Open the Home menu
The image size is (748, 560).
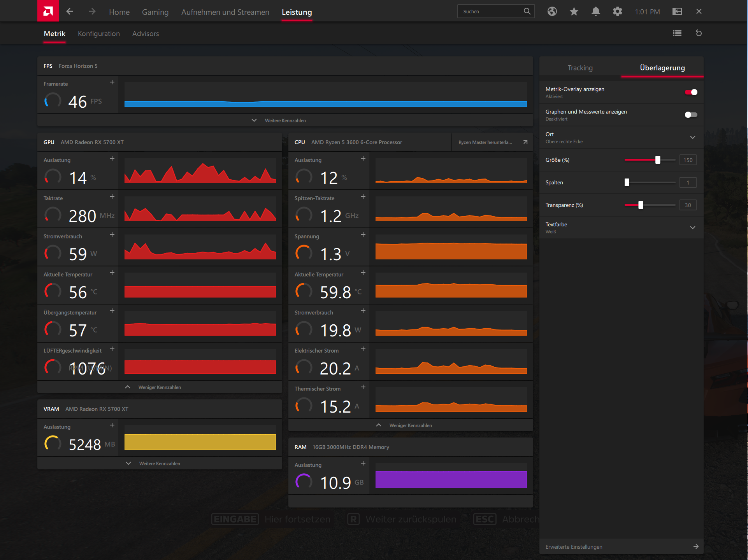[x=119, y=12]
